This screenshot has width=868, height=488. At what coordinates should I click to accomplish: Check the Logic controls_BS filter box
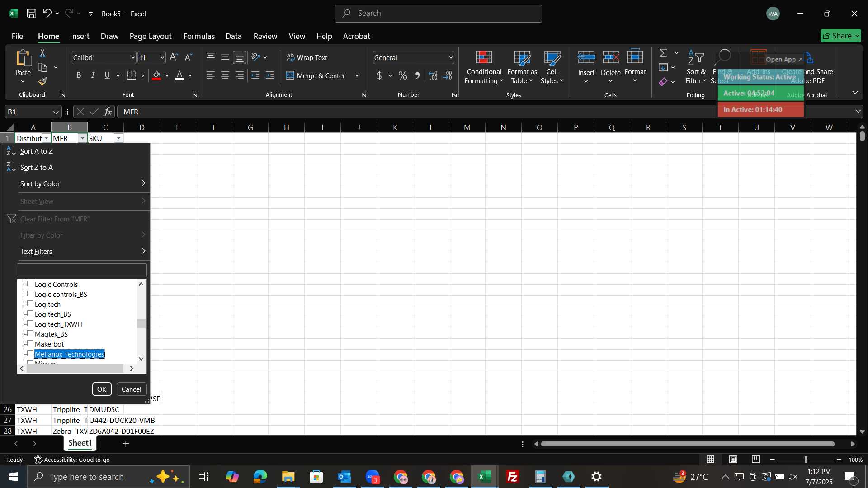click(x=30, y=294)
